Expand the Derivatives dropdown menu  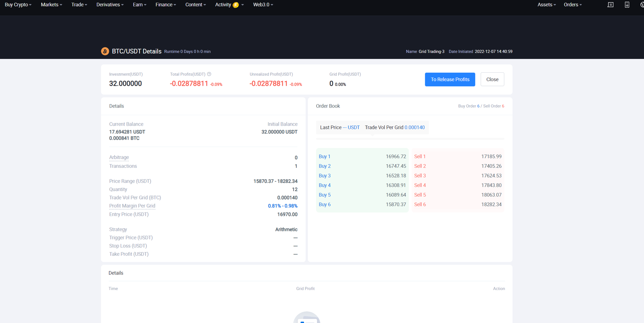click(x=110, y=5)
